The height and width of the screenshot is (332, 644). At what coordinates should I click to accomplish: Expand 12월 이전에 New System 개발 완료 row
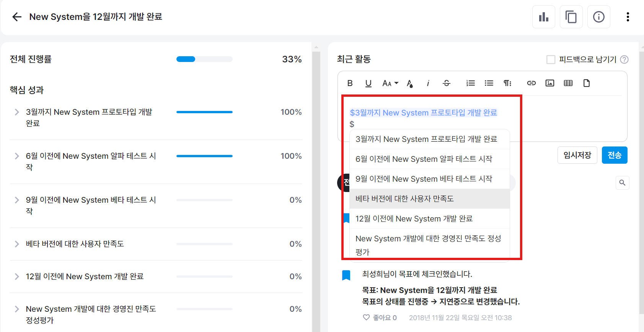point(17,277)
